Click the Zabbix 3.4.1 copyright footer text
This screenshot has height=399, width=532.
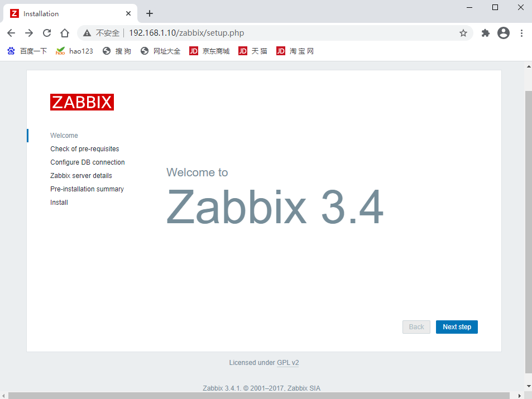pyautogui.click(x=262, y=388)
